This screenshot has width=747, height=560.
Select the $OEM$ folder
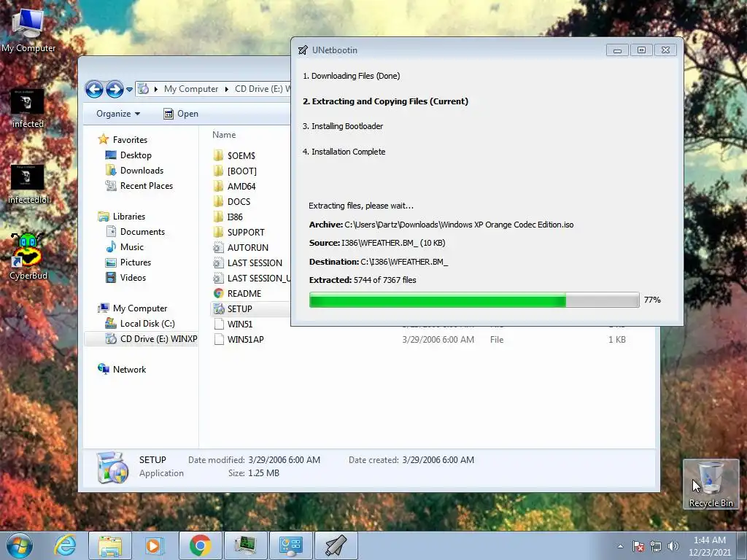[x=234, y=156]
